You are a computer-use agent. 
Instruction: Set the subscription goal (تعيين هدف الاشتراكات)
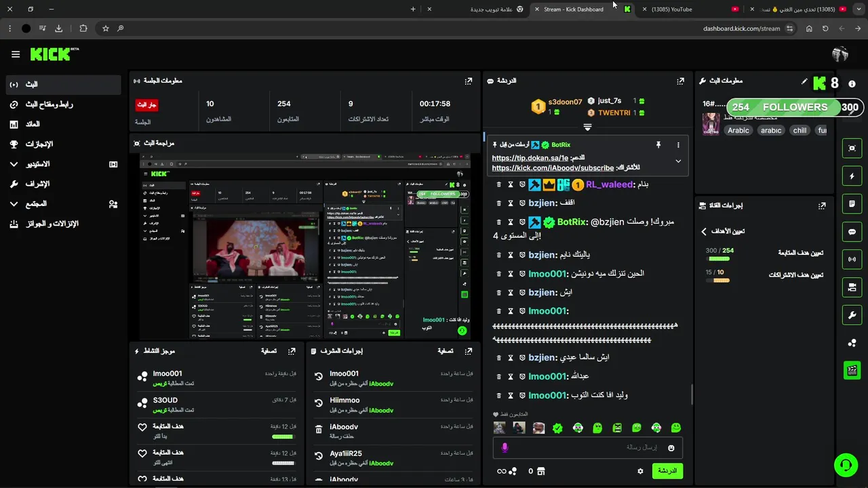click(x=796, y=275)
